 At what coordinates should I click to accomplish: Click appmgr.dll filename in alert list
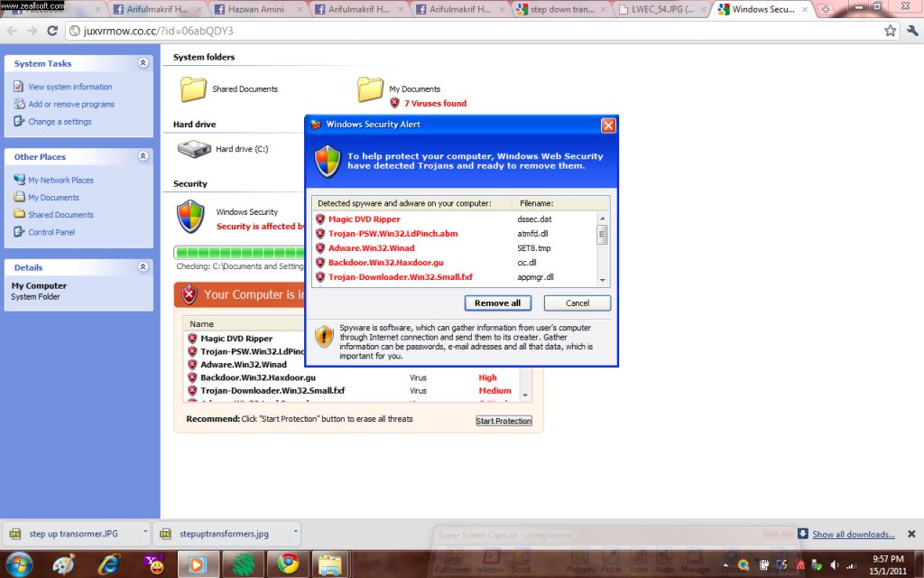(x=535, y=276)
